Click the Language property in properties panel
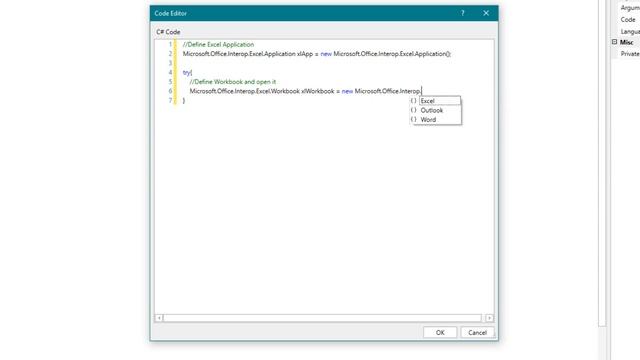 (630, 31)
